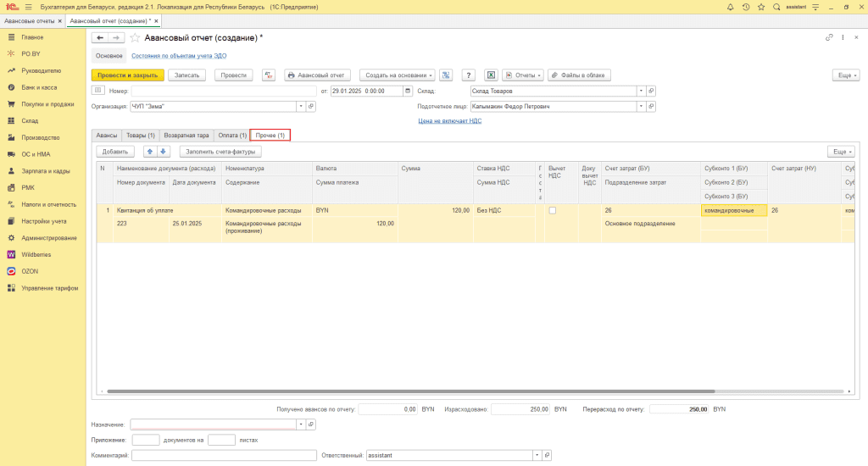
Task: Switch to the Товары (1) tab
Action: coord(141,136)
